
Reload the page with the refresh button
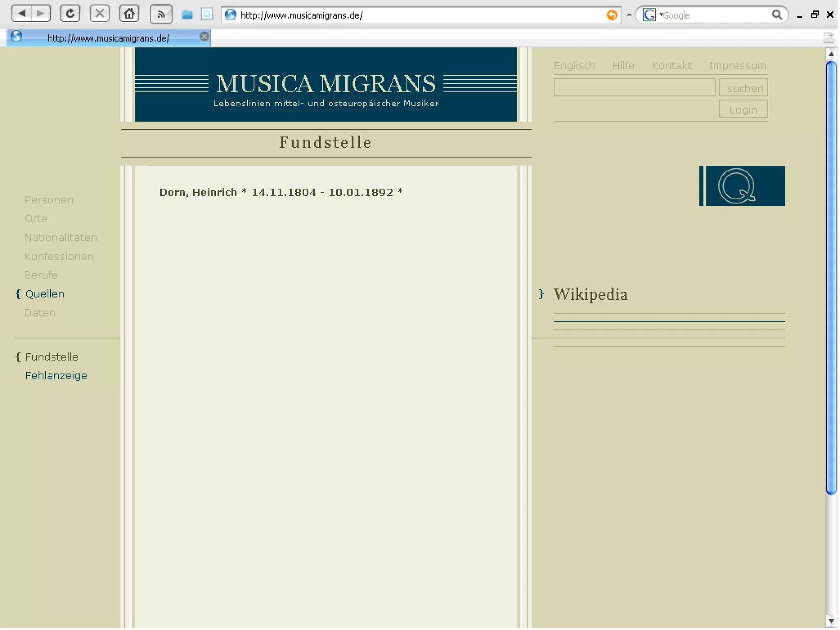[70, 14]
